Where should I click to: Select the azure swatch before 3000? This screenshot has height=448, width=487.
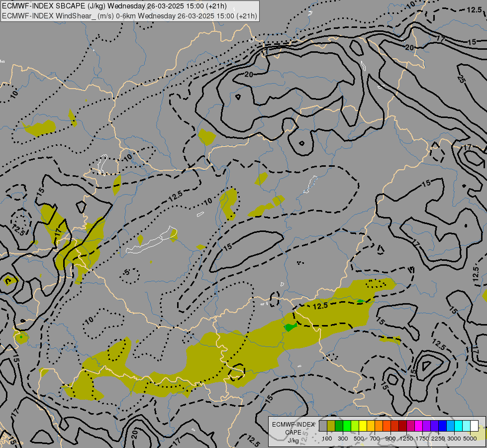point(451,426)
